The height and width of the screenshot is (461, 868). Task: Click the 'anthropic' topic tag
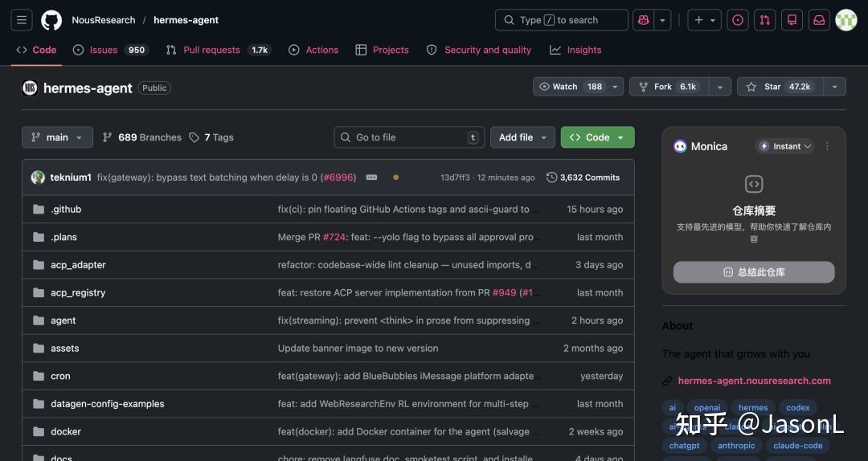tap(736, 446)
